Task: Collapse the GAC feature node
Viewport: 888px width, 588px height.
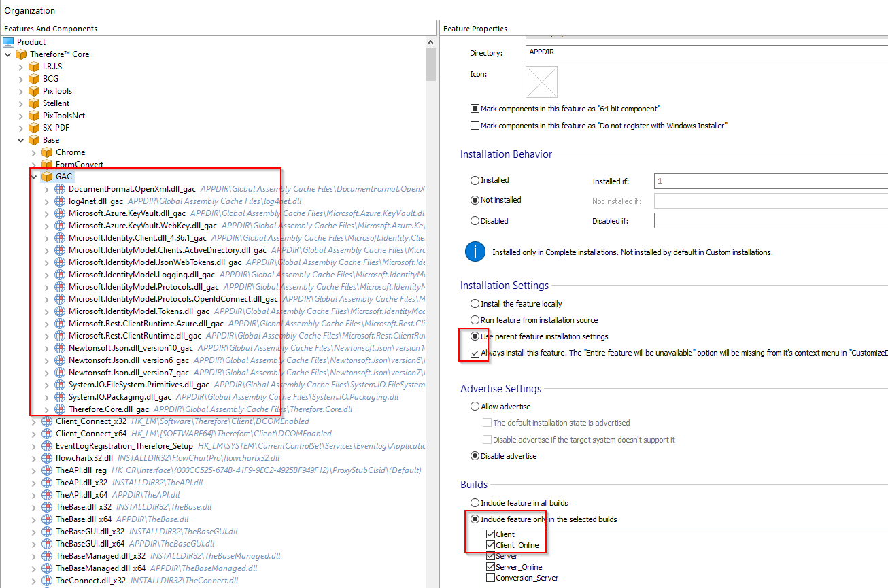Action: click(x=33, y=177)
